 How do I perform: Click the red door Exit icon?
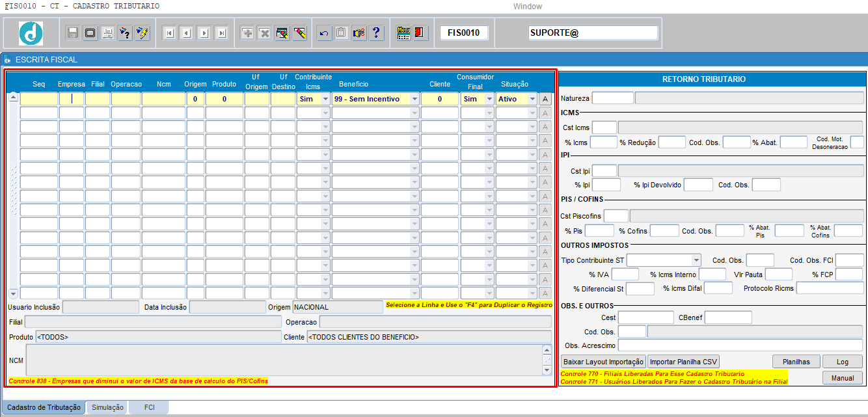coord(420,33)
